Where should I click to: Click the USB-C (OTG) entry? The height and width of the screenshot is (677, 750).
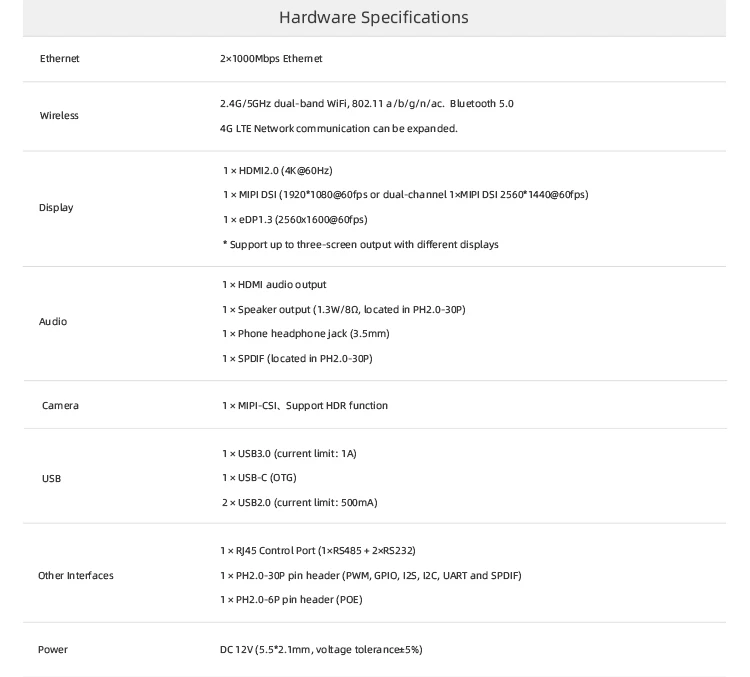click(259, 478)
